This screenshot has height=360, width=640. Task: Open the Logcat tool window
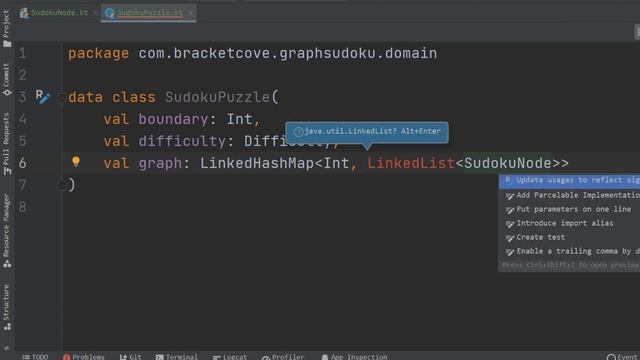click(x=230, y=357)
